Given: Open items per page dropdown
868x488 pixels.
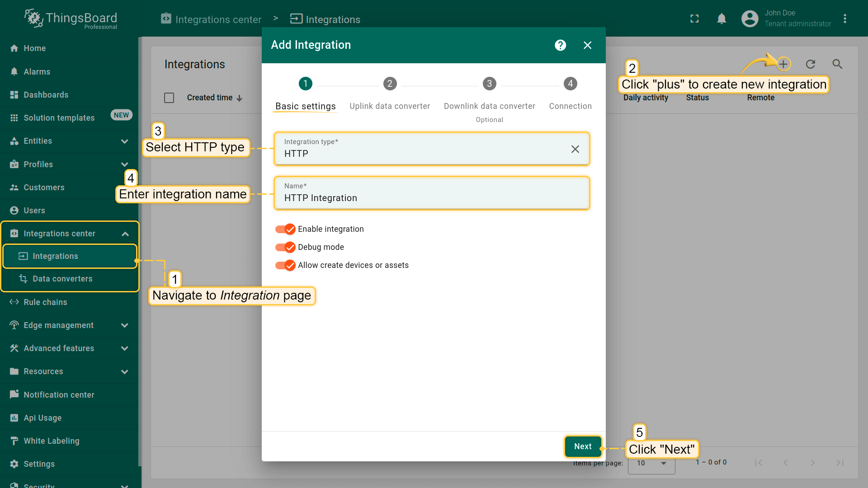Looking at the screenshot, I should (651, 463).
